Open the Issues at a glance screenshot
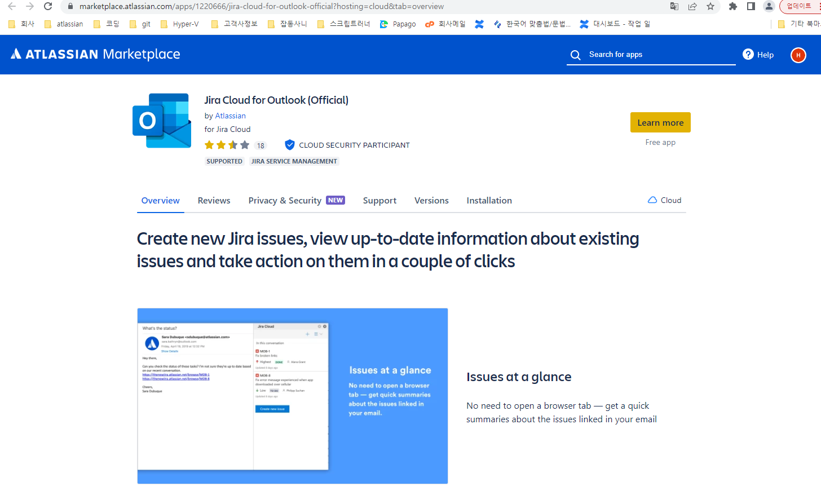 pyautogui.click(x=293, y=396)
